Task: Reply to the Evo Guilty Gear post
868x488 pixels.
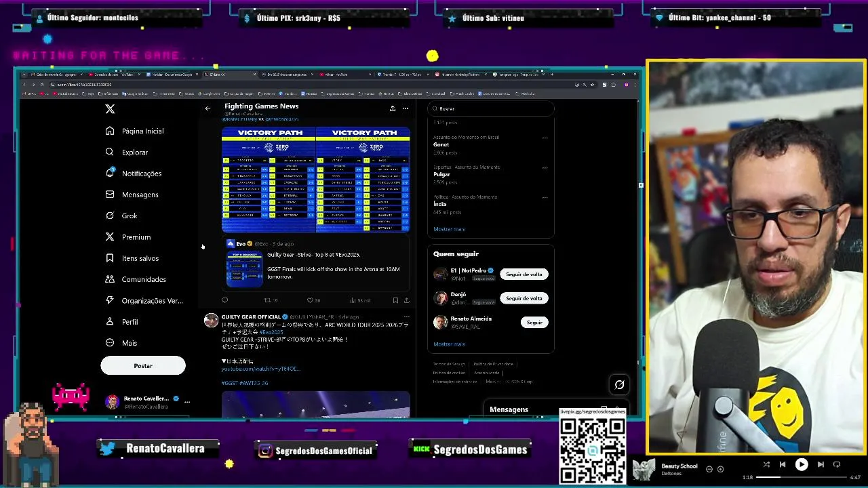Action: pyautogui.click(x=225, y=300)
